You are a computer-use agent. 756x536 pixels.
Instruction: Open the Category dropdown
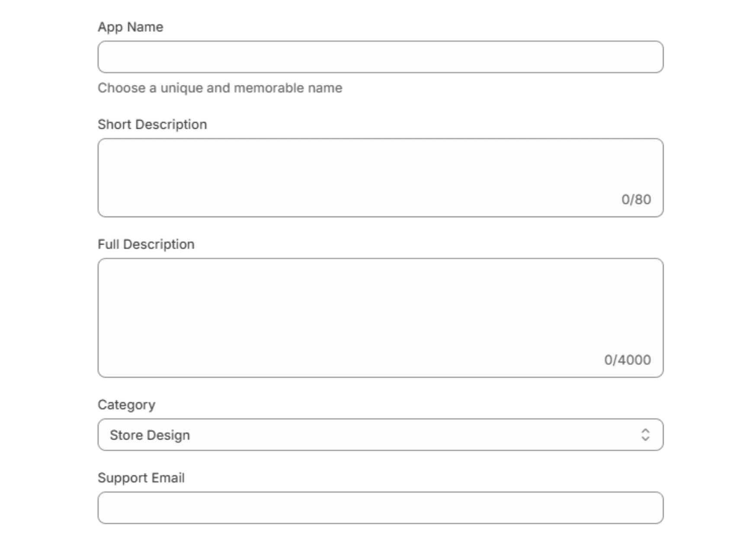(380, 434)
